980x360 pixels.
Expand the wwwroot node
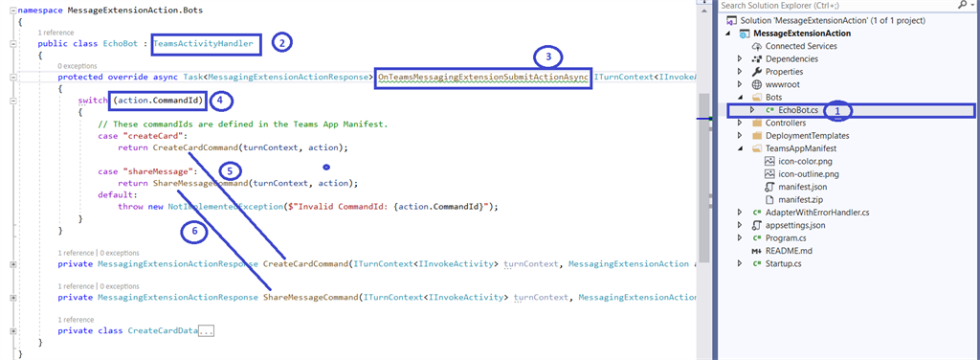(741, 84)
